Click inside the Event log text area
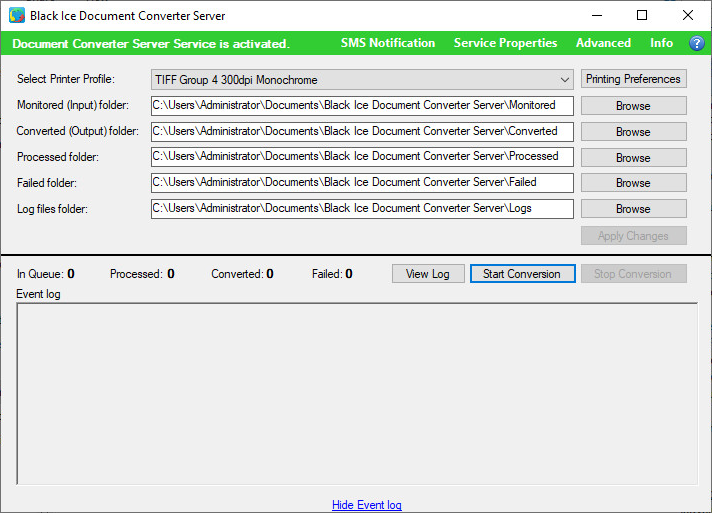The image size is (712, 513). coord(356,393)
